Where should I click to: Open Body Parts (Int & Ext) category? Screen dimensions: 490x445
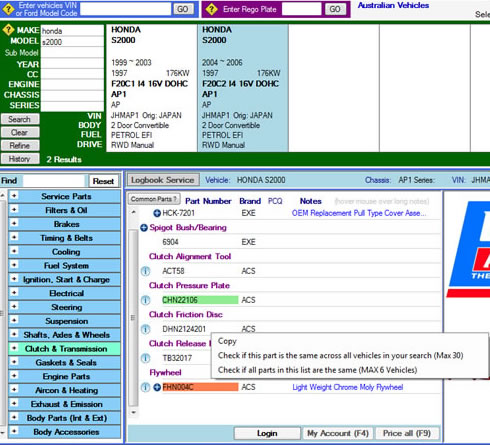64,418
